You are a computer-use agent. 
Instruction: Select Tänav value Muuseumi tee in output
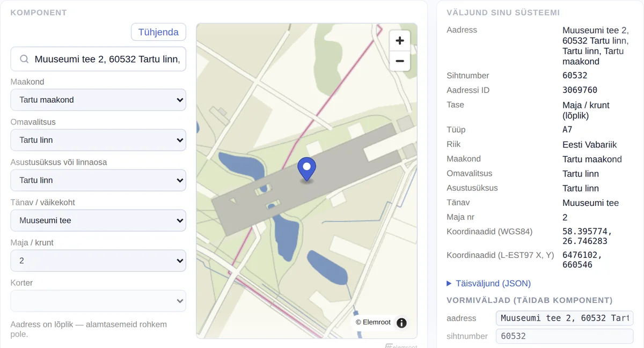[590, 203]
